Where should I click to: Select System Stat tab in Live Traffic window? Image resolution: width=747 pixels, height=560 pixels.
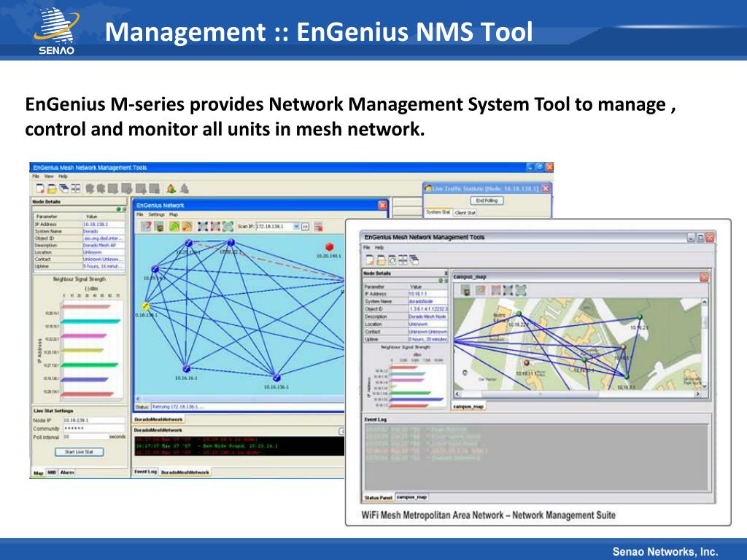click(438, 212)
